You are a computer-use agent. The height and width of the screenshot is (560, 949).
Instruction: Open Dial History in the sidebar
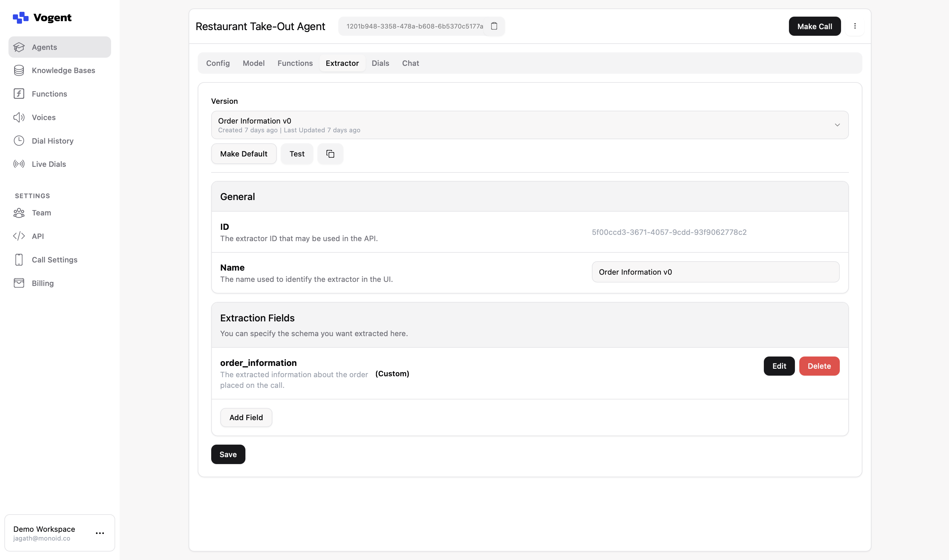pos(52,141)
